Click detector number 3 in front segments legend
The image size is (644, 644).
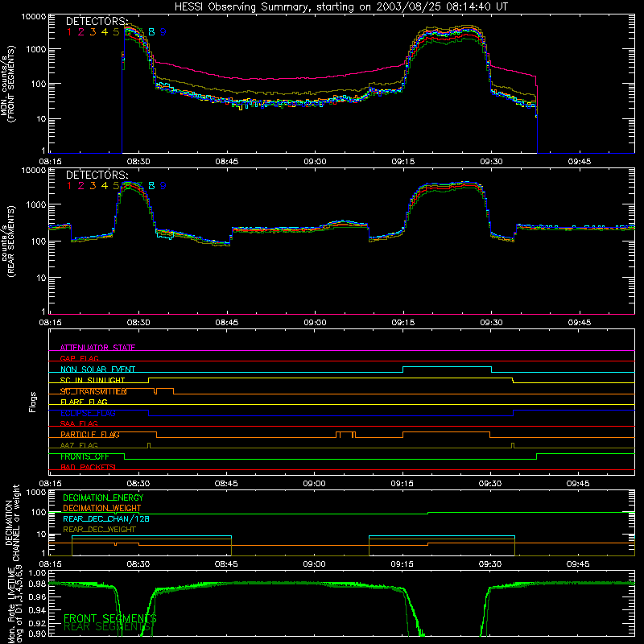click(x=93, y=31)
